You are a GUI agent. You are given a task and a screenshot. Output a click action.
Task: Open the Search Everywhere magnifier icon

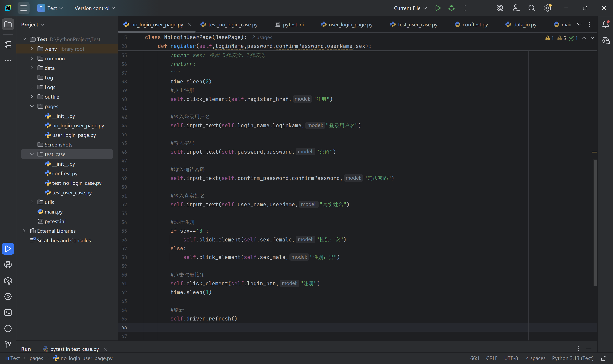pos(532,8)
